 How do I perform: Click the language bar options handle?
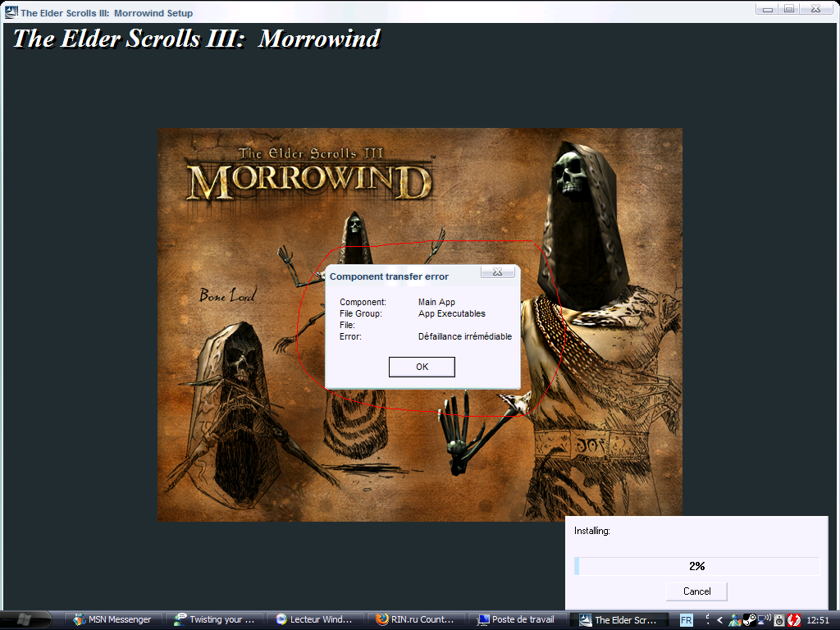(x=707, y=620)
